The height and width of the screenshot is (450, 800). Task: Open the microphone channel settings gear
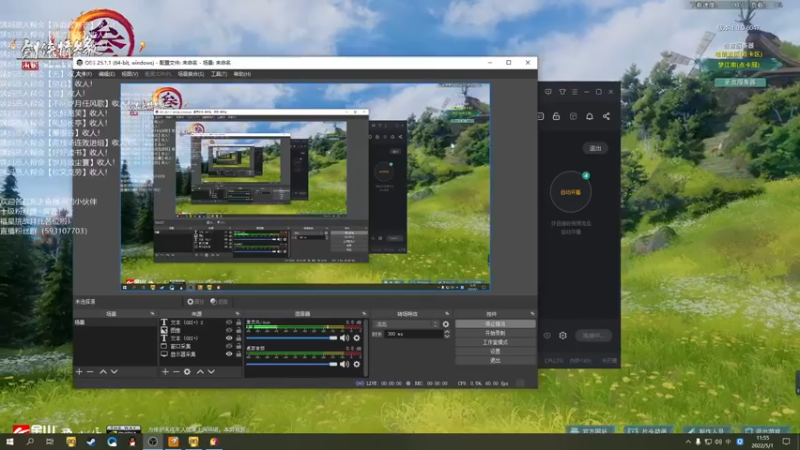[x=357, y=338]
